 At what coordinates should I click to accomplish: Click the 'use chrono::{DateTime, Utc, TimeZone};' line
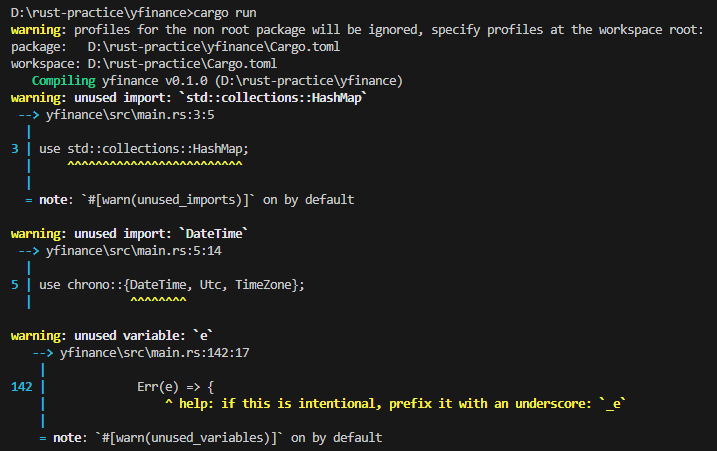[171, 285]
